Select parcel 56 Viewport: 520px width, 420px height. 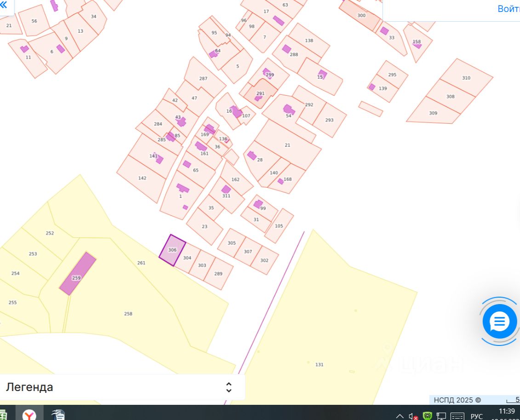(34, 21)
